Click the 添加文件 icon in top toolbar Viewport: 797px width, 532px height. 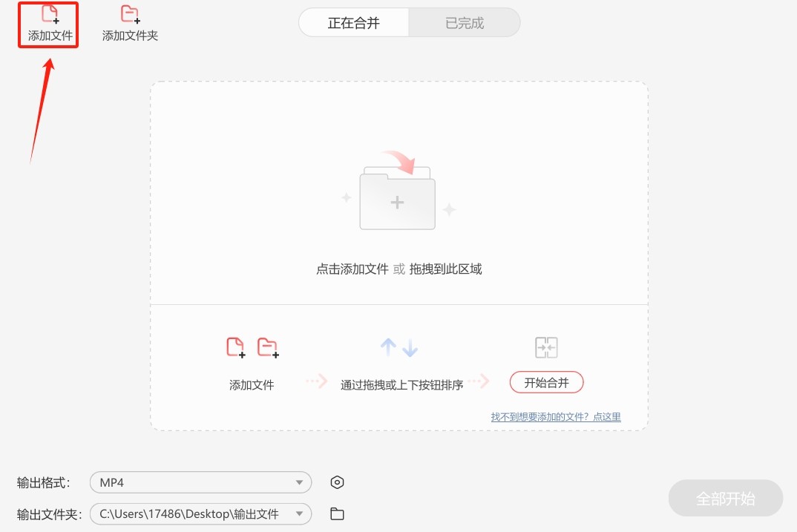[x=50, y=15]
